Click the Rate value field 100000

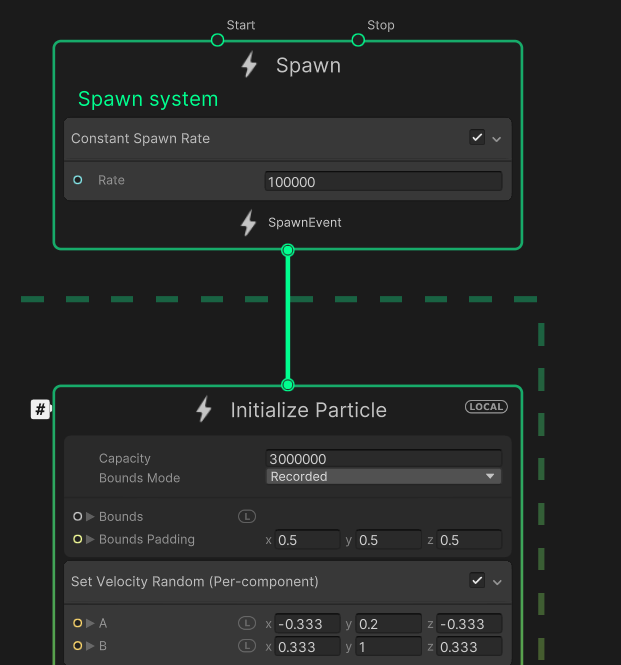pos(383,182)
